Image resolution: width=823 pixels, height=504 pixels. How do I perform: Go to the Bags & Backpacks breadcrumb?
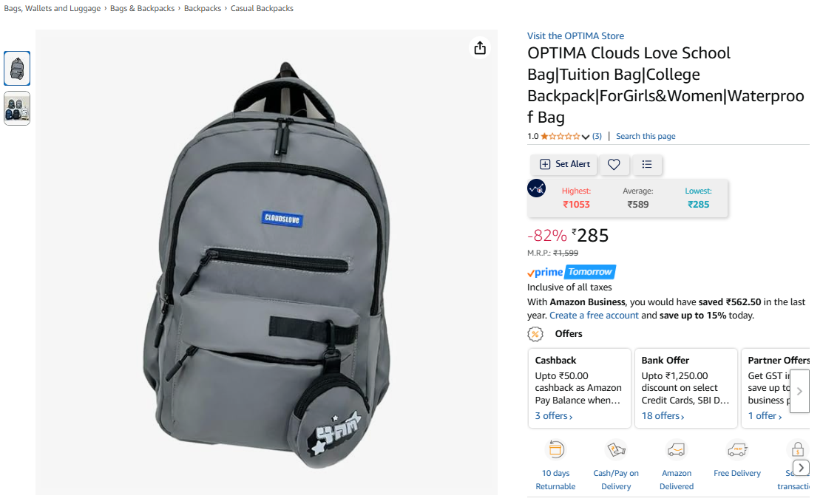(x=142, y=8)
